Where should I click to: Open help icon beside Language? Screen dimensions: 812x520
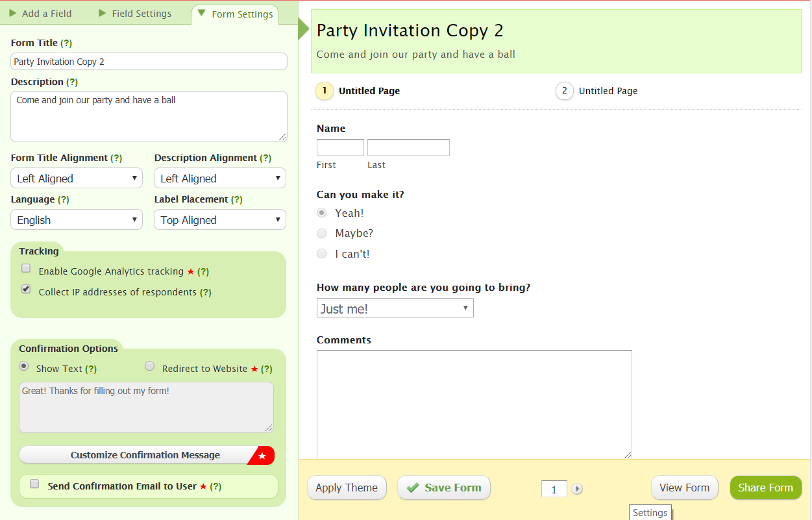(x=64, y=199)
